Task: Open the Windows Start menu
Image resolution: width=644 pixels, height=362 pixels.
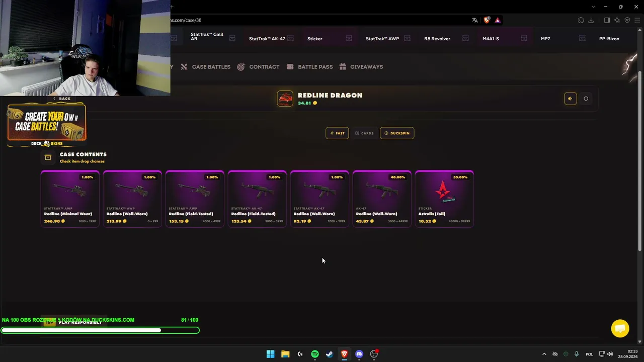Action: 270,354
